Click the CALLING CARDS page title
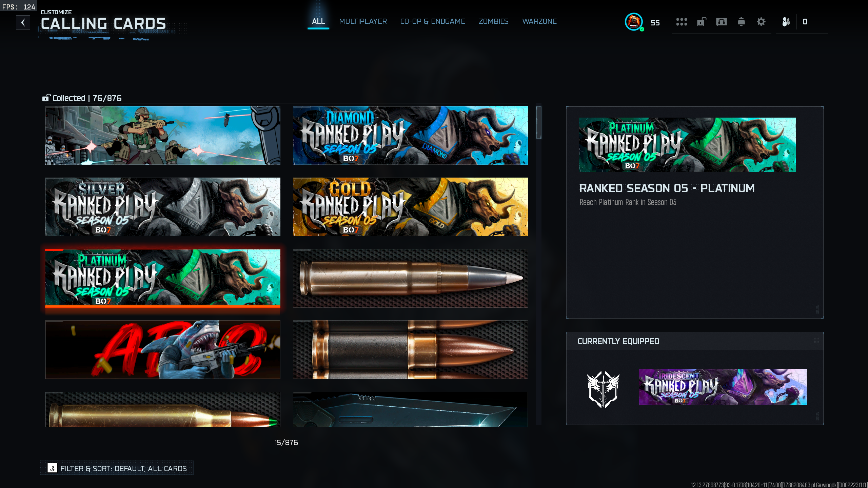 103,24
